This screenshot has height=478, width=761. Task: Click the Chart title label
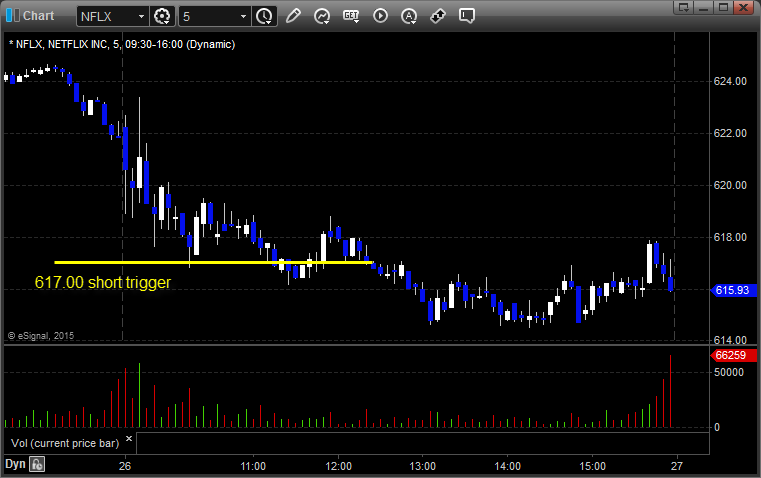coord(39,16)
